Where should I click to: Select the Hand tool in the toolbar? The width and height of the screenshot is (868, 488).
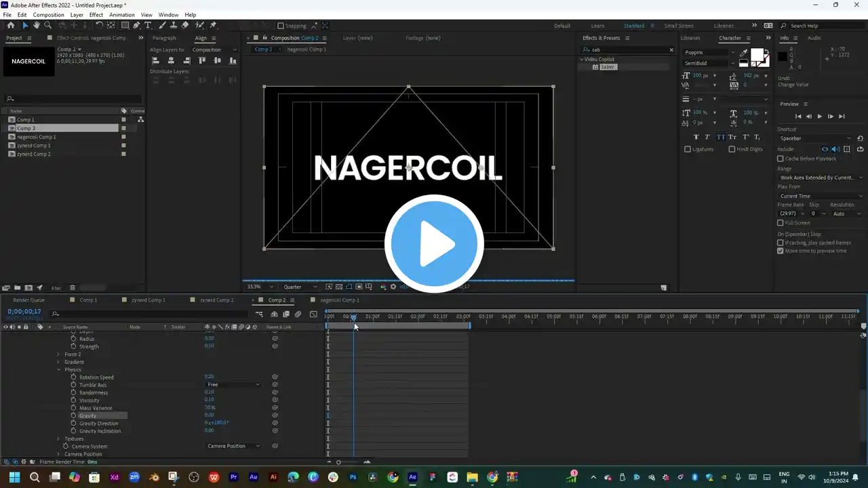tap(37, 25)
